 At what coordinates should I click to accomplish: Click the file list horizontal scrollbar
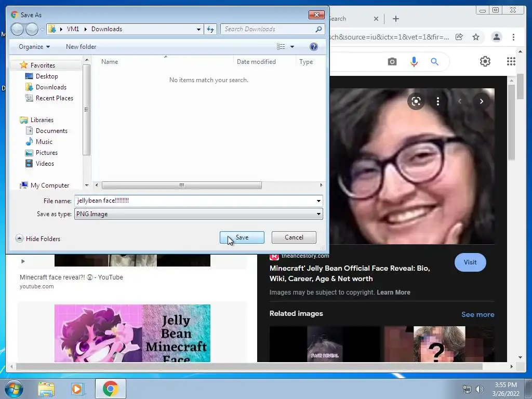(181, 185)
